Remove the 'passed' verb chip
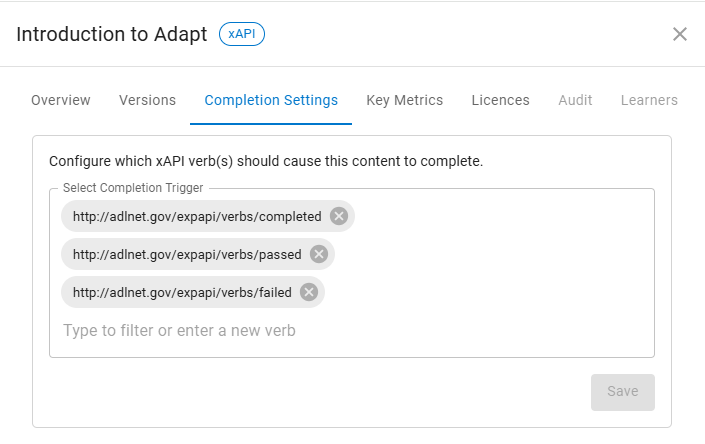Image resolution: width=705 pixels, height=444 pixels. [x=319, y=254]
